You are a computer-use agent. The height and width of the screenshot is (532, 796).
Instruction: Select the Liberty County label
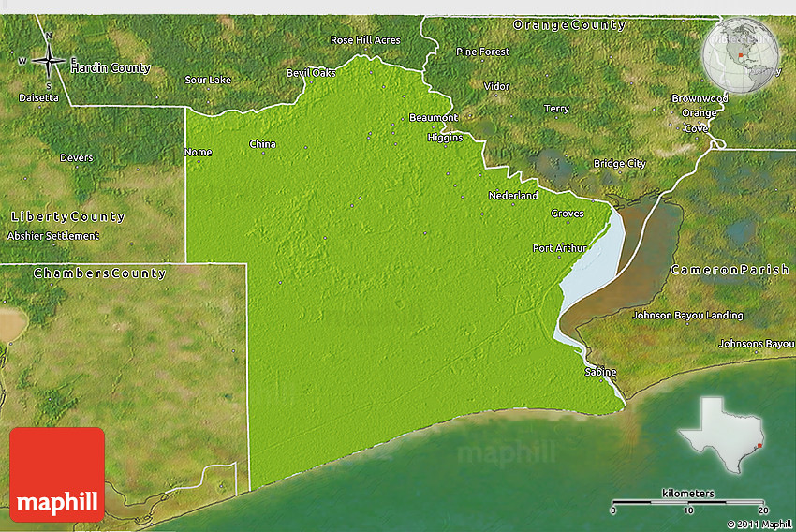point(67,217)
